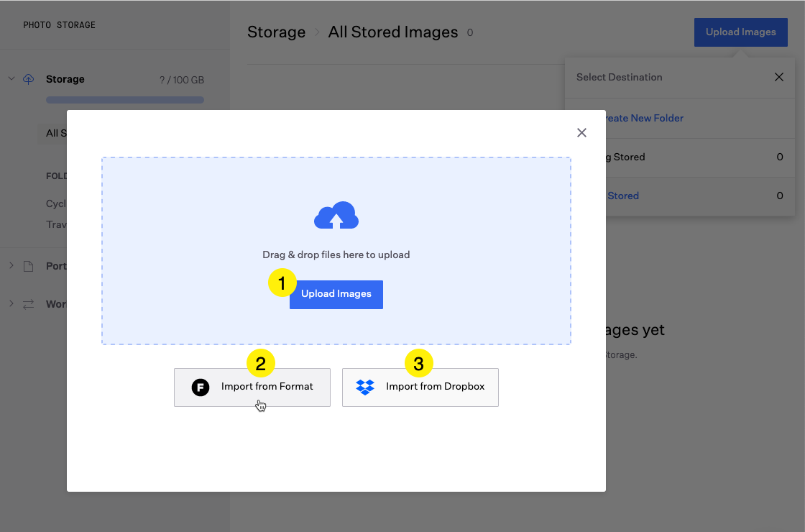Screen dimensions: 805x532
Task: Click the cloud upload icon in drop zone
Action: click(336, 216)
